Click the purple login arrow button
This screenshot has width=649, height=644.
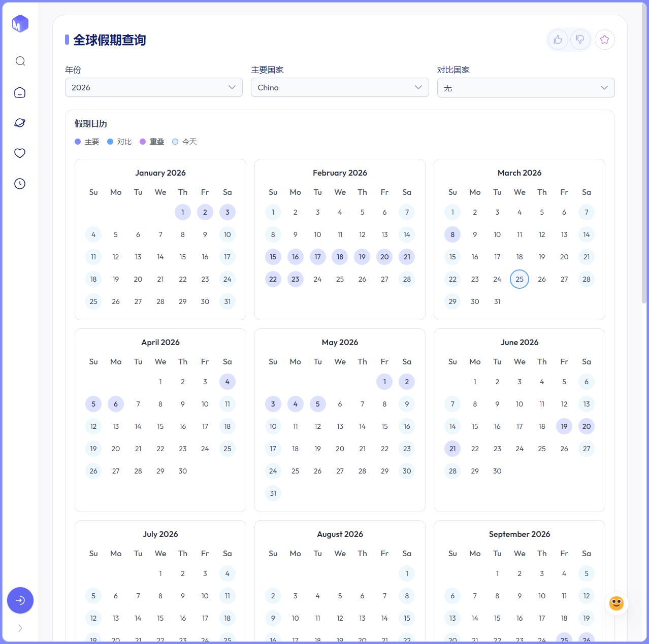click(20, 600)
